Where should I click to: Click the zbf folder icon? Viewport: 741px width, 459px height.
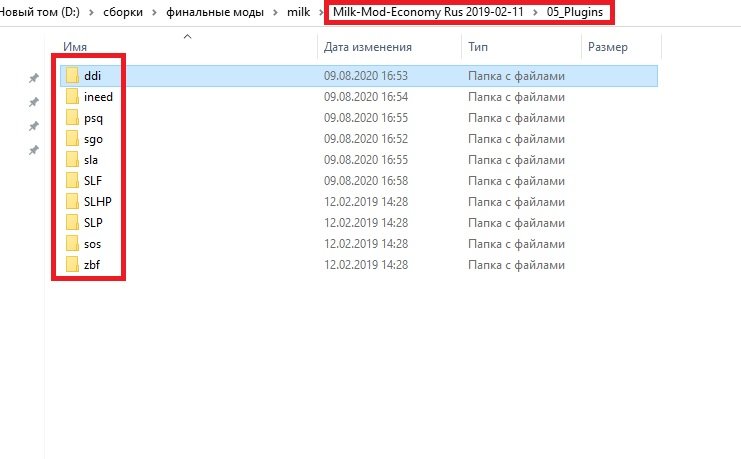point(72,265)
